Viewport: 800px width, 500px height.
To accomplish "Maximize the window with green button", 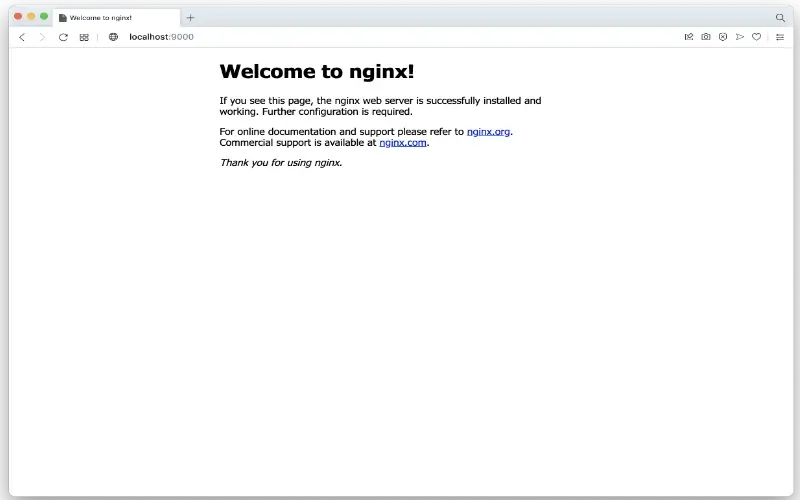I will (x=44, y=17).
